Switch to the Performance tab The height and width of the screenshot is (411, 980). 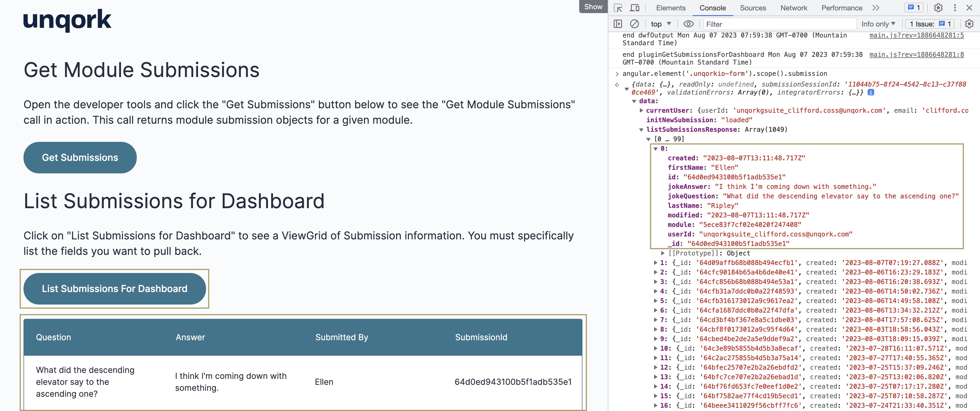(x=841, y=8)
